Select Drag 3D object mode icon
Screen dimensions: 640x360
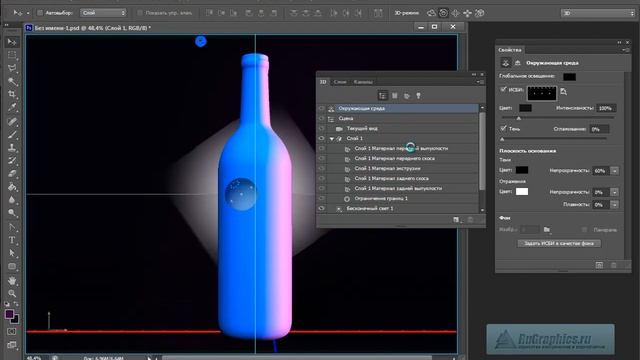[x=455, y=13]
